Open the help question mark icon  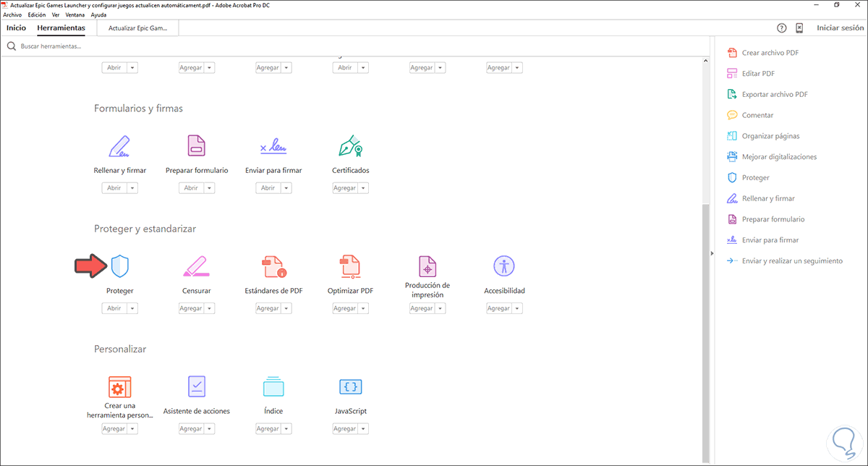pyautogui.click(x=781, y=27)
